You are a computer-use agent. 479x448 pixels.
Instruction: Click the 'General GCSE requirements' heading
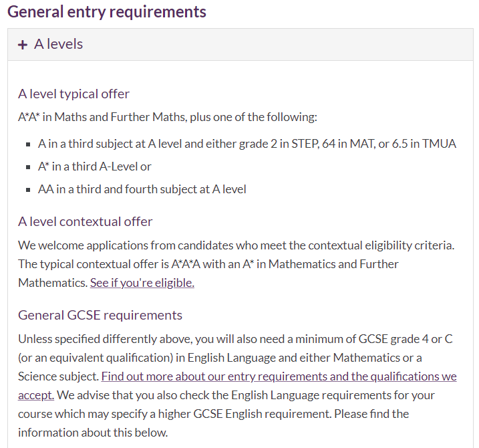tap(100, 315)
